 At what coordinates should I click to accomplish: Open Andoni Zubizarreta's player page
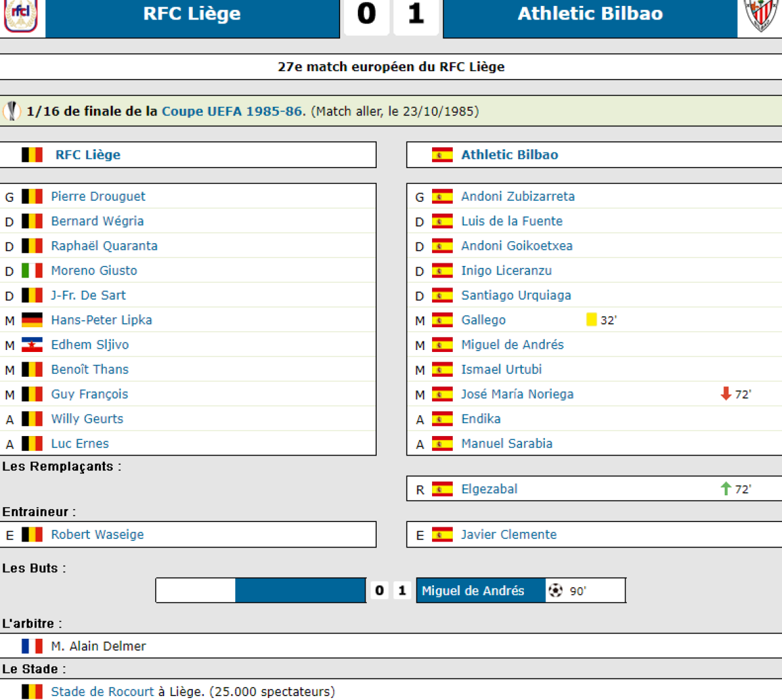coord(517,196)
